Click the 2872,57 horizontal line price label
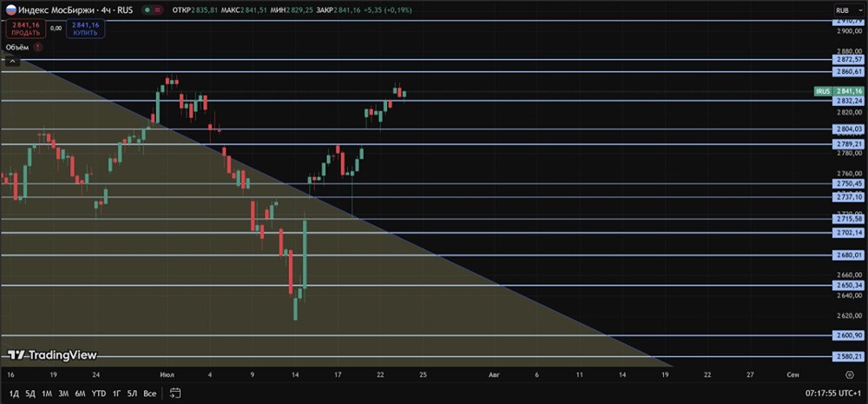Viewport: 868px width, 404px height. pos(848,59)
